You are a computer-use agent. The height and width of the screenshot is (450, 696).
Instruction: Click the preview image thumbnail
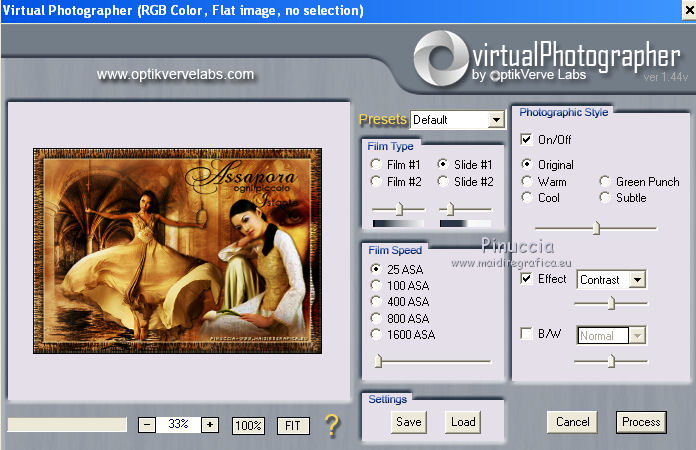tap(178, 251)
